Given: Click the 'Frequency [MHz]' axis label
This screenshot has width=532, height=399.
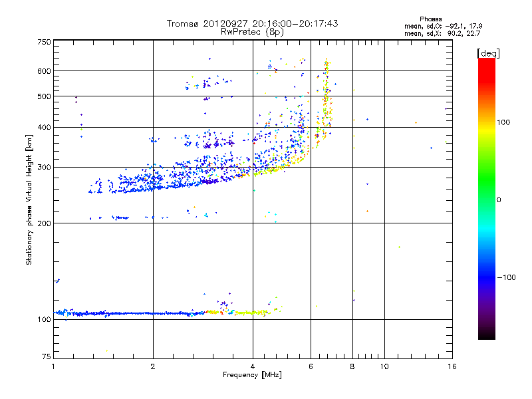Looking at the screenshot, I should tap(252, 375).
